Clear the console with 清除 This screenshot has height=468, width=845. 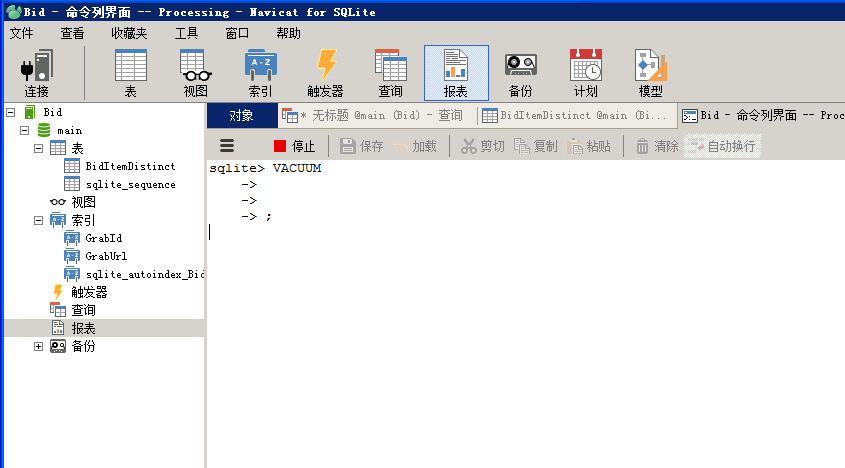tap(657, 146)
